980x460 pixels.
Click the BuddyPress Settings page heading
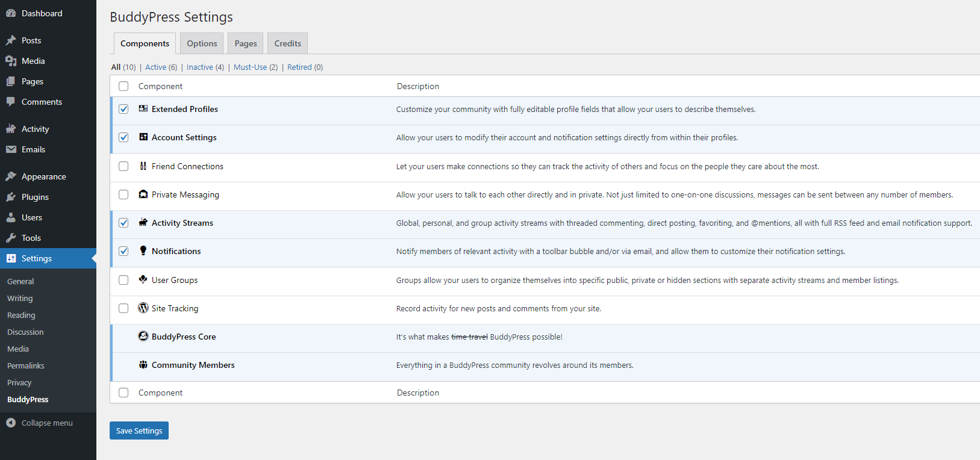tap(171, 17)
